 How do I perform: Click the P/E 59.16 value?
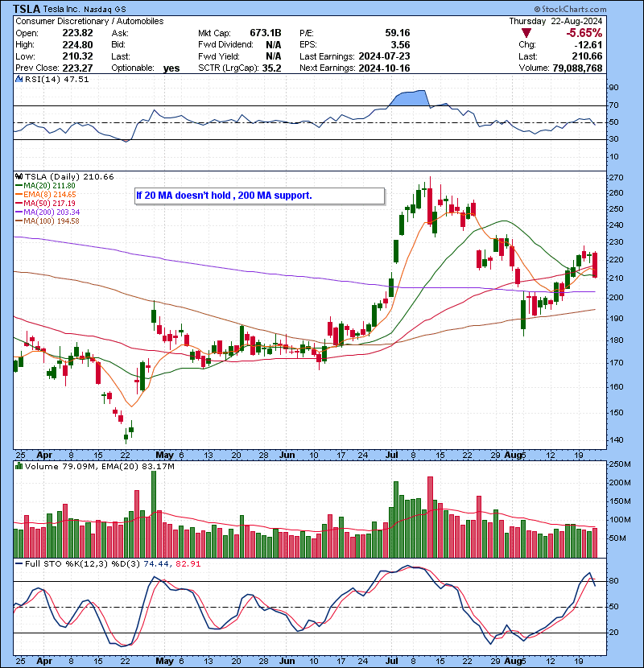click(397, 33)
